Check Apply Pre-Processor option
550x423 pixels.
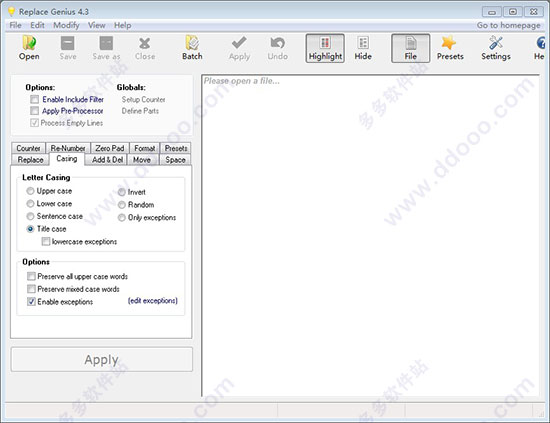coord(34,111)
